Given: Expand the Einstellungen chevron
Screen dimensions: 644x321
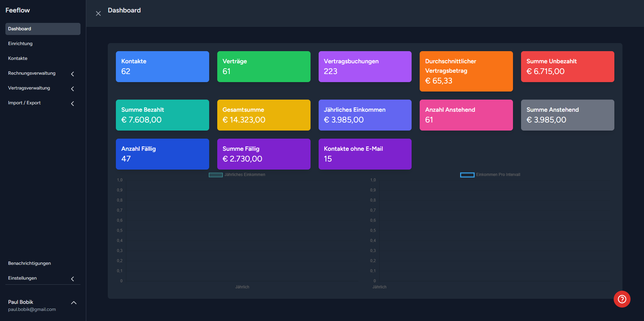Looking at the screenshot, I should click(x=72, y=279).
